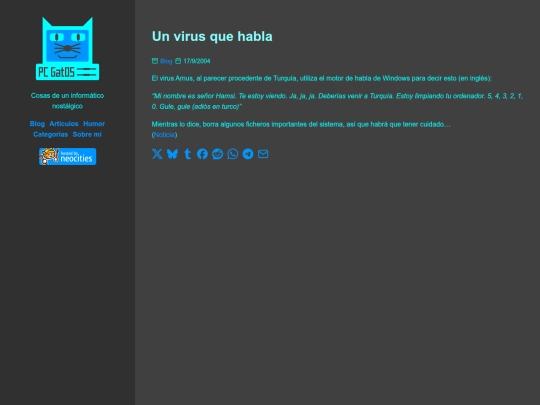The image size is (540, 405).
Task: Share the post via Telegram
Action: (248, 154)
